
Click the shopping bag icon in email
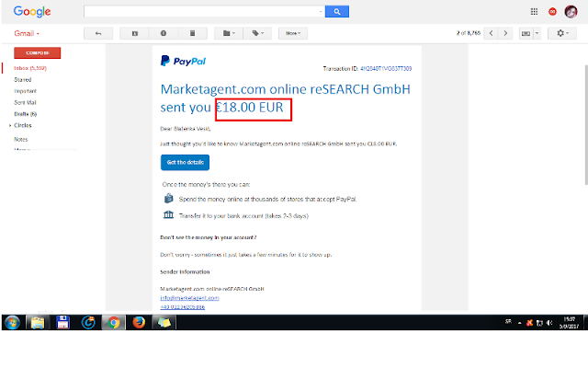pos(168,198)
